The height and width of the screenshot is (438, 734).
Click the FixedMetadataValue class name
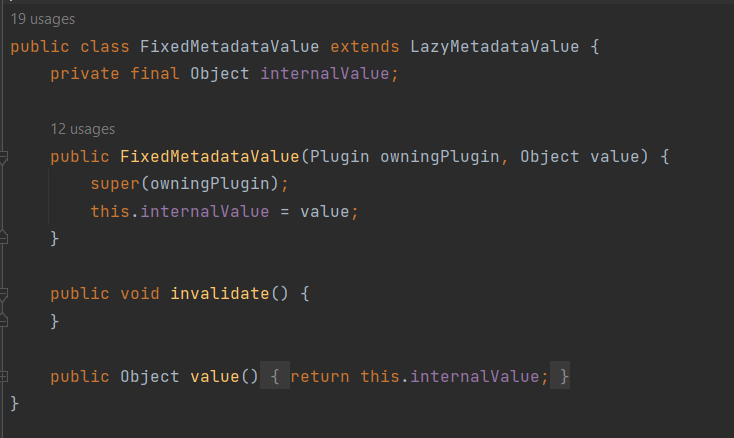(x=229, y=47)
